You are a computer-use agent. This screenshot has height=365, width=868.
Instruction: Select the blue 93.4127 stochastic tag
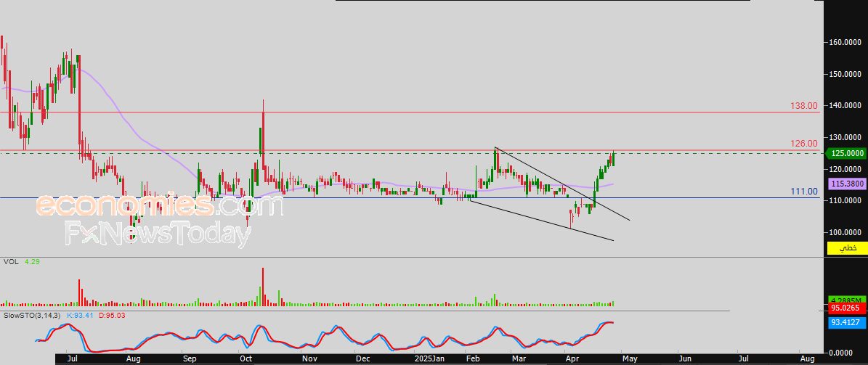pos(847,324)
